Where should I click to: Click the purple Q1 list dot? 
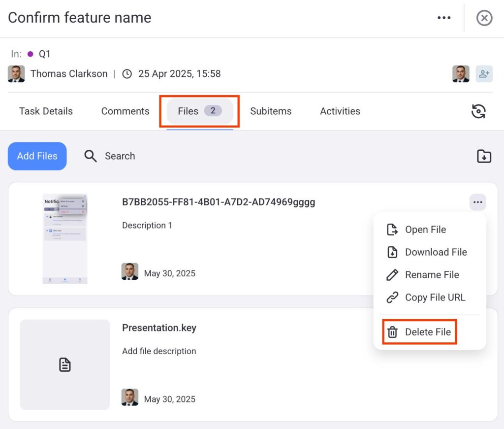tap(31, 54)
